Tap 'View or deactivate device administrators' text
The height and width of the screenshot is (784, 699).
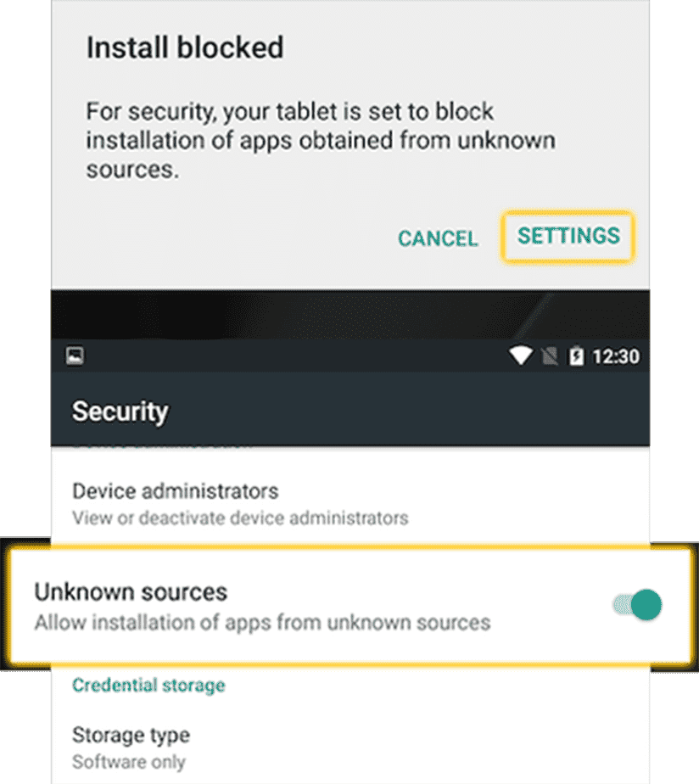[x=240, y=518]
